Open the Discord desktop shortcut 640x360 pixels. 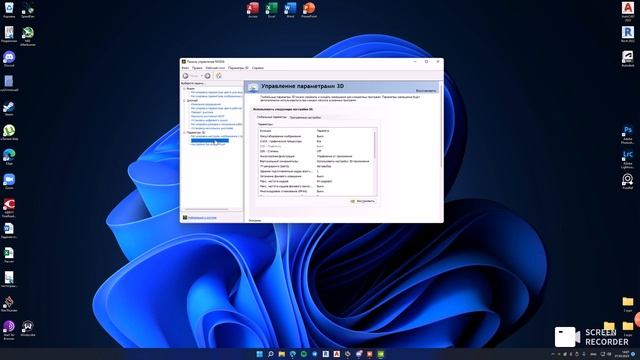[9, 59]
